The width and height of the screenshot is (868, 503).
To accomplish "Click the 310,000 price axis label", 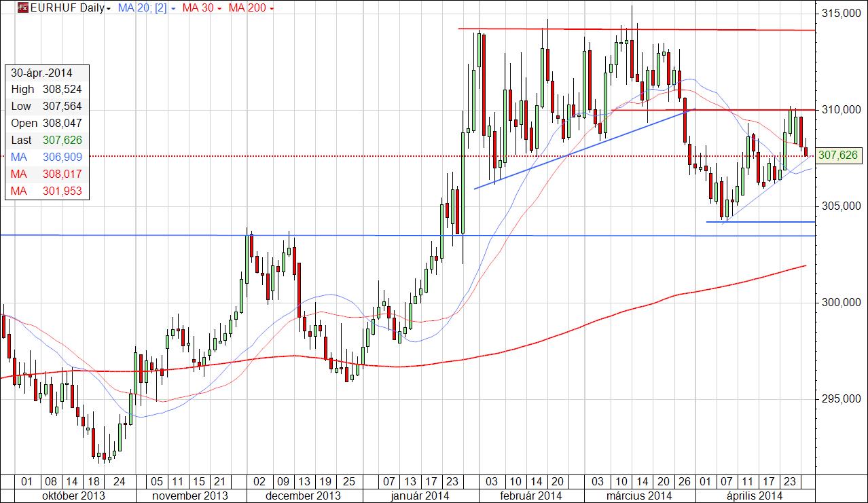I will [843, 109].
